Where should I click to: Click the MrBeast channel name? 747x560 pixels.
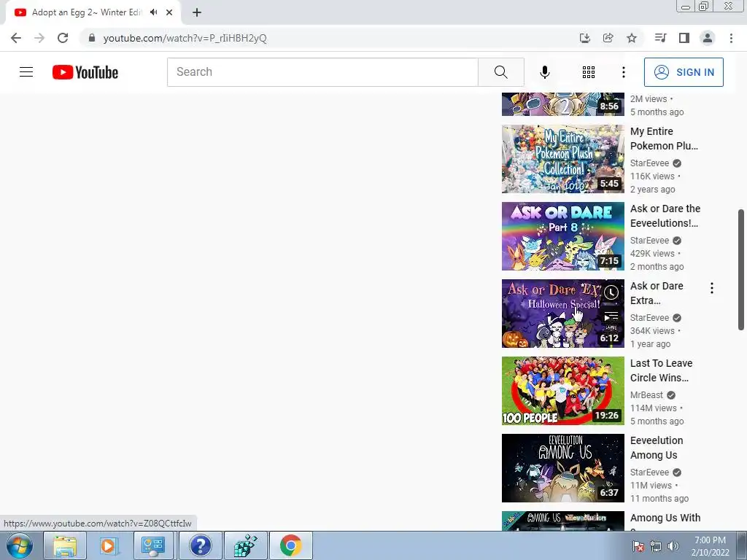pos(646,394)
